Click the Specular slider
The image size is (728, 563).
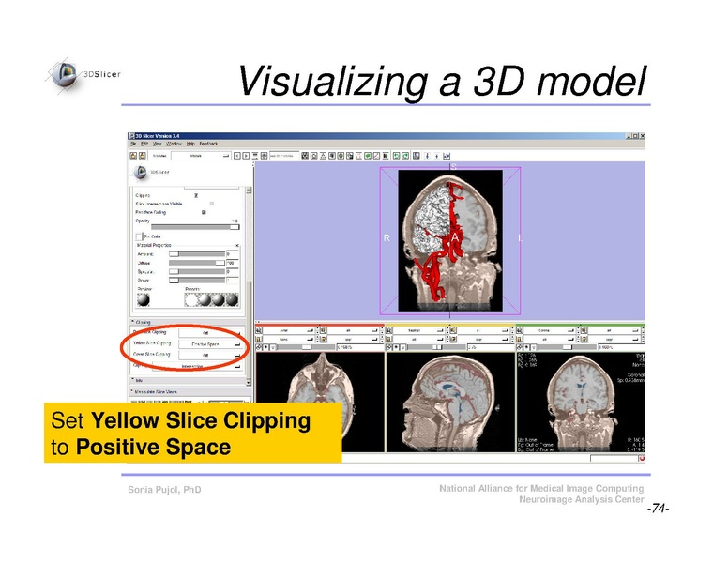tap(197, 272)
